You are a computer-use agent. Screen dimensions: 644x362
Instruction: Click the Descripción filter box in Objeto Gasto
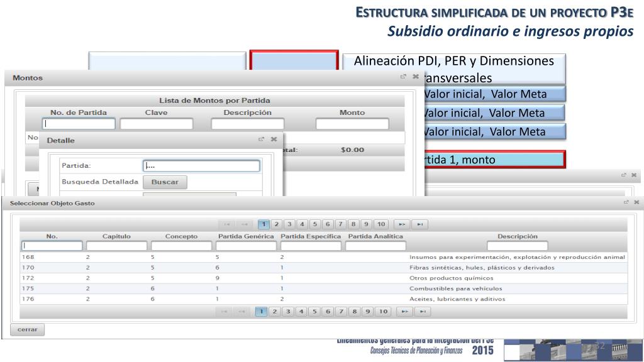(x=517, y=246)
